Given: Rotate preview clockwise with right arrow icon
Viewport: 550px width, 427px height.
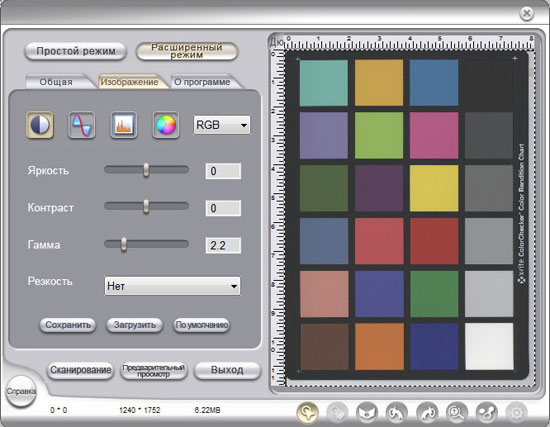Looking at the screenshot, I should click(427, 413).
